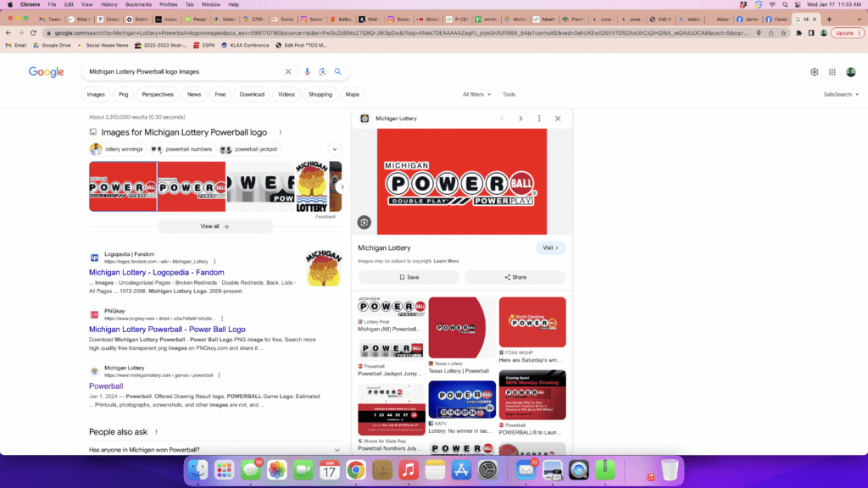Open the SafeSearch dropdown
The image size is (868, 488).
pos(839,95)
